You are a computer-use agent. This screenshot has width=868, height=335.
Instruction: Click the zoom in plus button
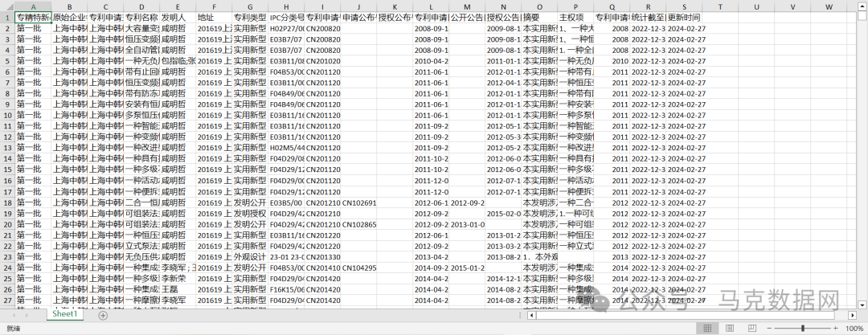pyautogui.click(x=837, y=329)
